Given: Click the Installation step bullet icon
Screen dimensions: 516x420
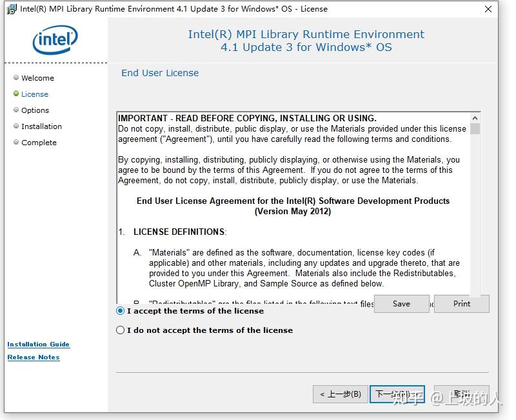Looking at the screenshot, I should (x=16, y=126).
